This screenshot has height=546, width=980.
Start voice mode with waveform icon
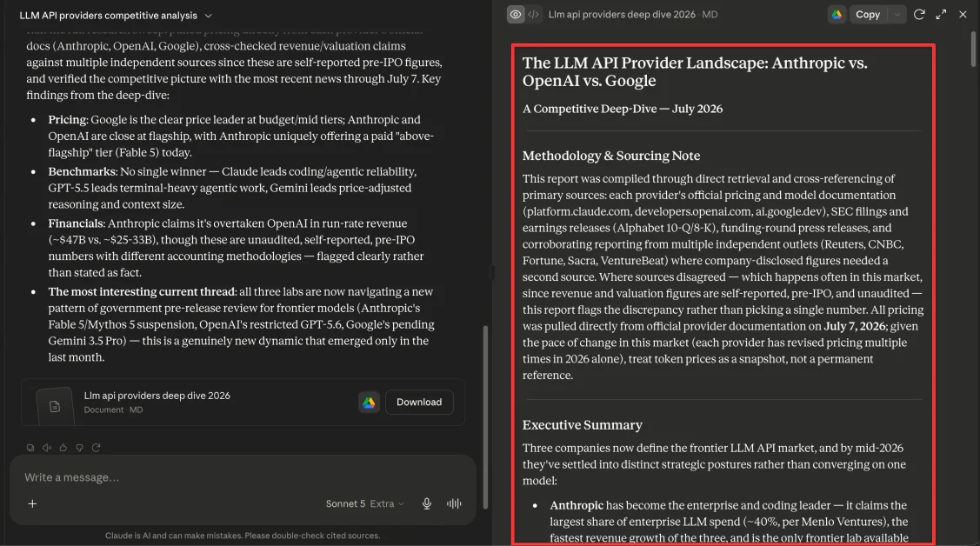tap(455, 503)
